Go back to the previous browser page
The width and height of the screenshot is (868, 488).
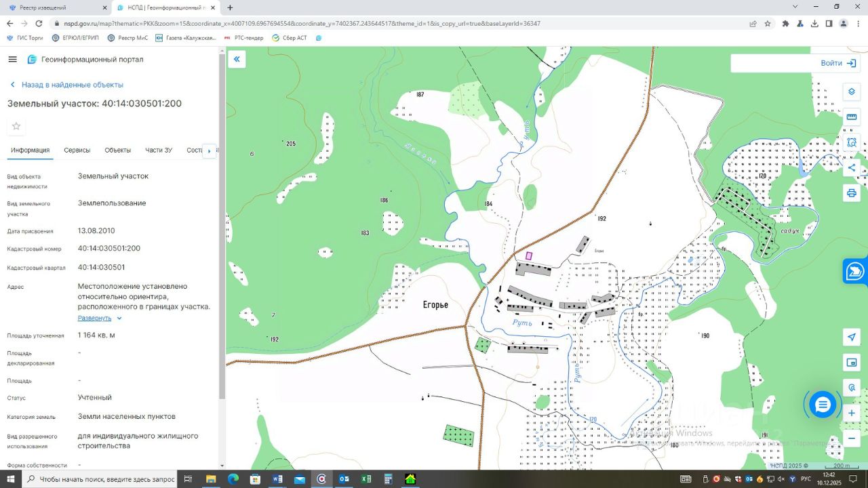(x=9, y=23)
